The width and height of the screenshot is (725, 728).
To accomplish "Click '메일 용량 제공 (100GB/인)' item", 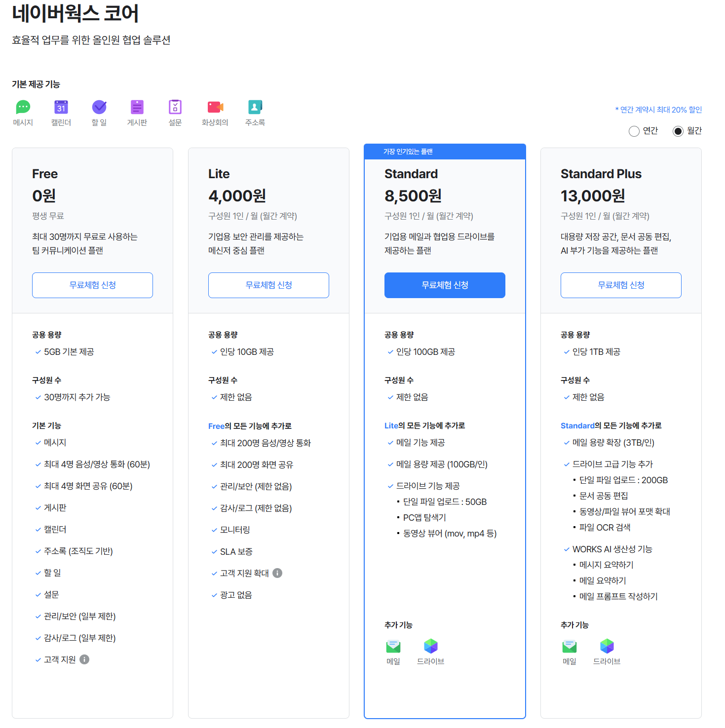I will point(442,464).
